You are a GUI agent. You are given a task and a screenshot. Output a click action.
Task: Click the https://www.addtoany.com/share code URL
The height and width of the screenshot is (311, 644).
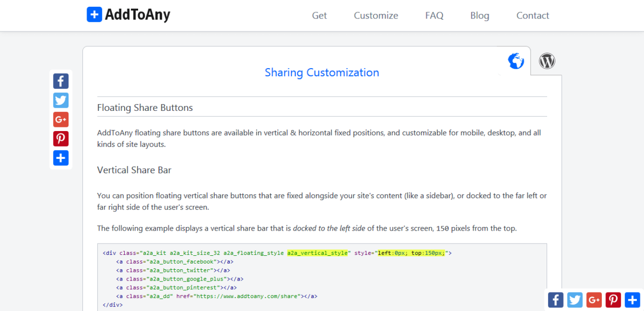246,297
